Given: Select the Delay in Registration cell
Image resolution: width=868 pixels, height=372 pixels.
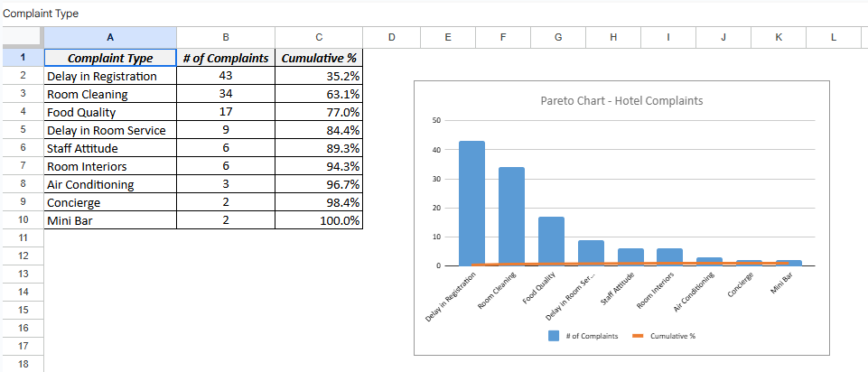Looking at the screenshot, I should (x=110, y=76).
